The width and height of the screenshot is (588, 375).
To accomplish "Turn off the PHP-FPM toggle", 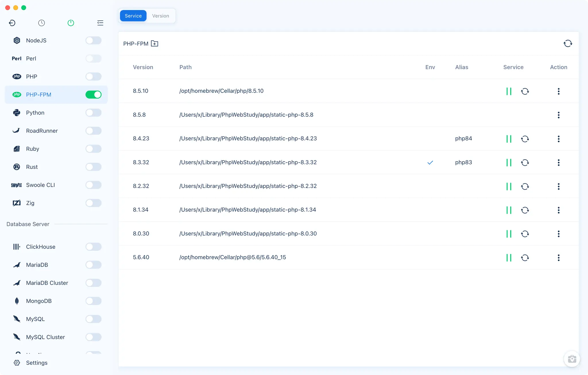I will point(93,94).
